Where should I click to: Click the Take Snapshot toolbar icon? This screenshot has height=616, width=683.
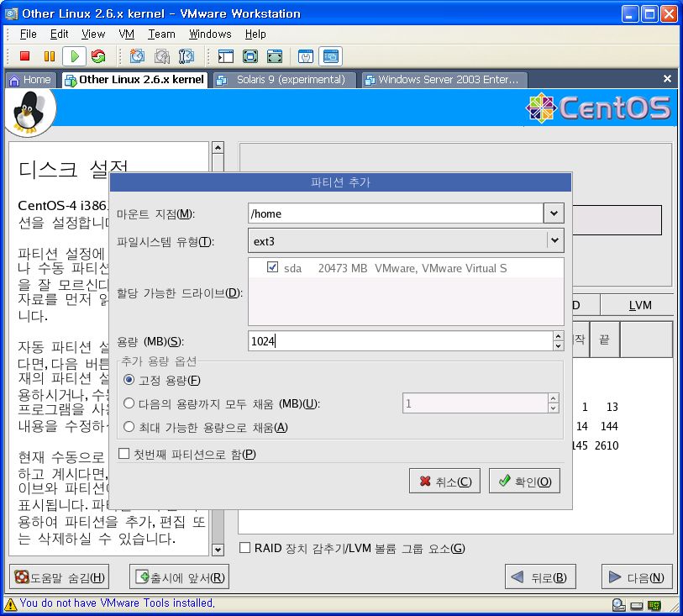[137, 56]
